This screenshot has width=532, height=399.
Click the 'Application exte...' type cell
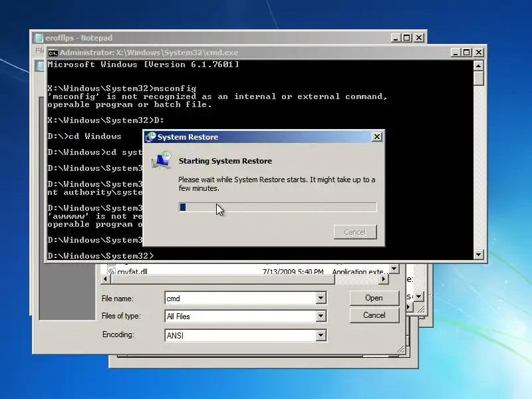click(x=360, y=271)
